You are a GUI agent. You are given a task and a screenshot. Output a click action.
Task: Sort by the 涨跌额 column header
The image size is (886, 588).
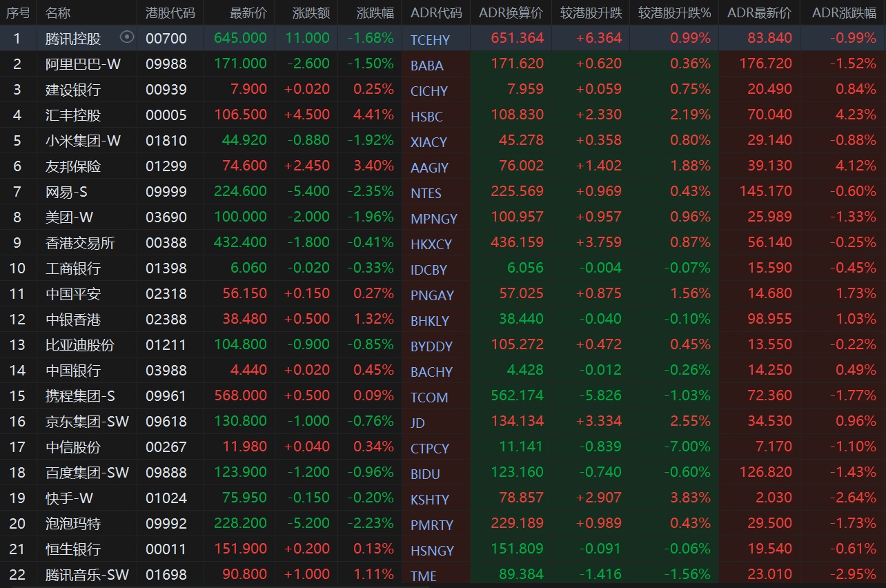pyautogui.click(x=311, y=12)
